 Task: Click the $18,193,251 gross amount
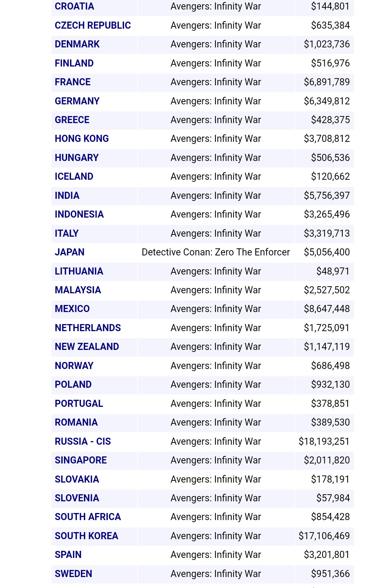[x=324, y=442]
